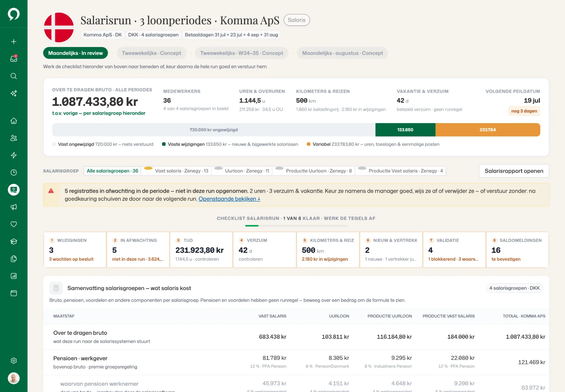Open the people icon in sidebar
This screenshot has height=392, width=565.
coord(14,138)
